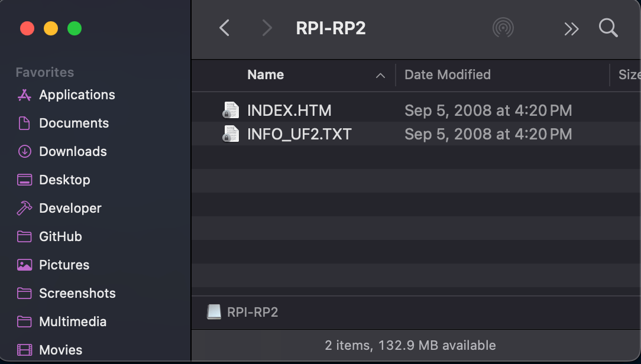Image resolution: width=641 pixels, height=364 pixels.
Task: Open Documents in the sidebar
Action: coord(73,123)
